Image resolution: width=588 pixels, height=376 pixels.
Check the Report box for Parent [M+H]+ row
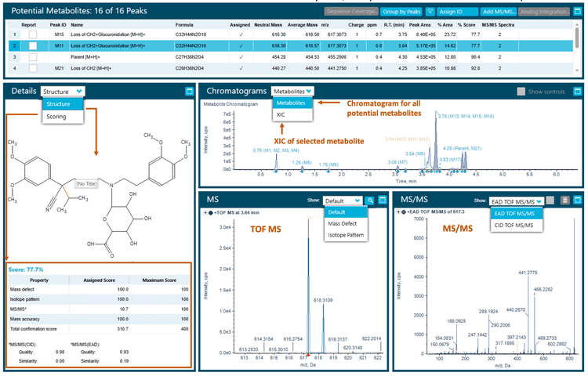coord(32,57)
